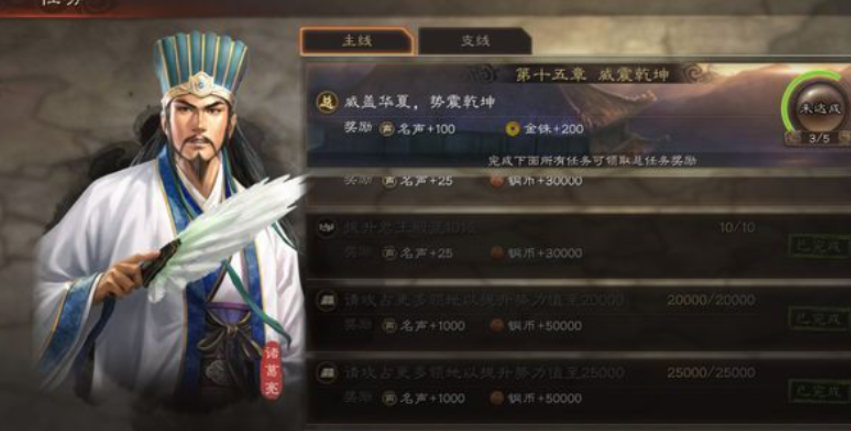Select the 第十五章 威震乾坤 chapter banner

point(590,74)
